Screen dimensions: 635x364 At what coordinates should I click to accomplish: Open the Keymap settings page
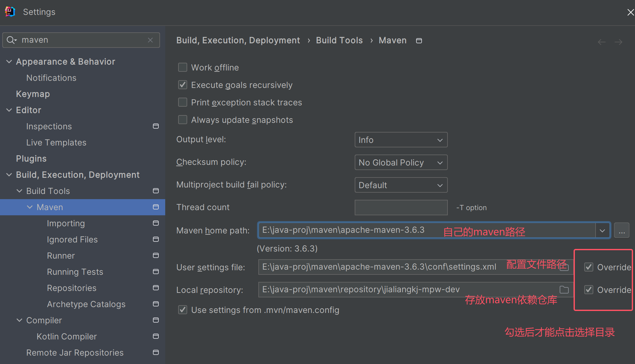click(33, 94)
